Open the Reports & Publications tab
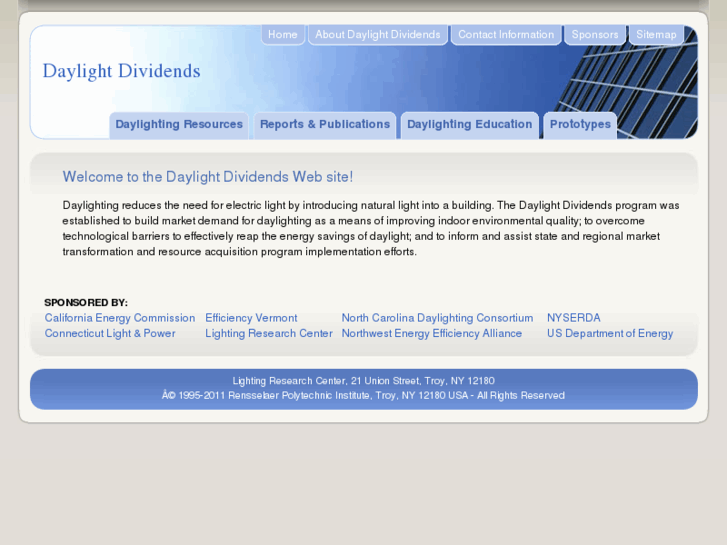 coord(325,125)
